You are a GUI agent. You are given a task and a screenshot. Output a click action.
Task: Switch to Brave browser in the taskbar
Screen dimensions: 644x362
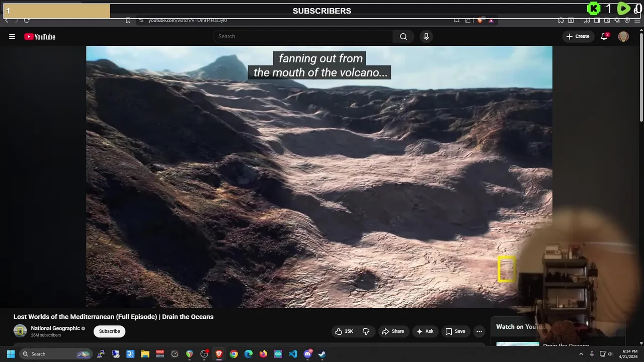[x=219, y=354]
